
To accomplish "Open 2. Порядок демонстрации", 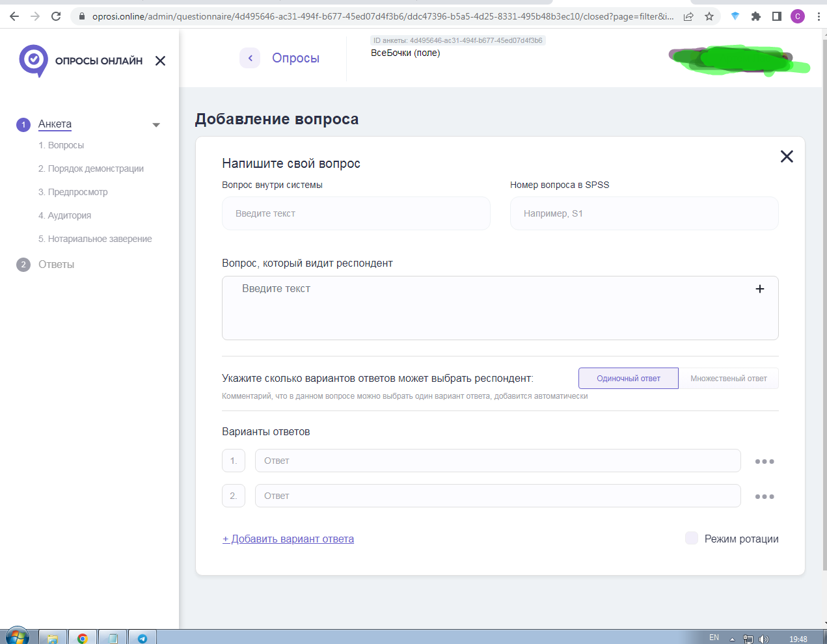I will [x=91, y=168].
